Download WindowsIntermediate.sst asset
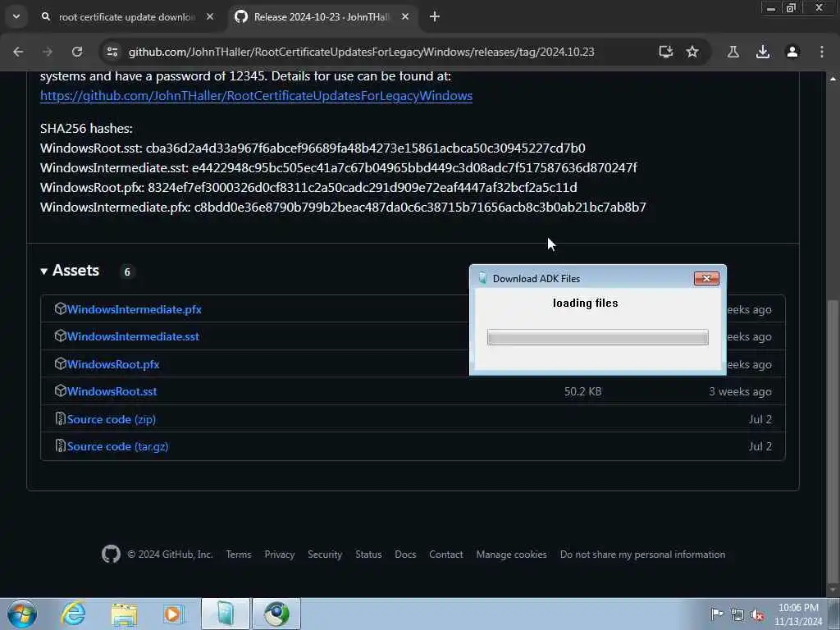This screenshot has width=840, height=630. click(133, 337)
